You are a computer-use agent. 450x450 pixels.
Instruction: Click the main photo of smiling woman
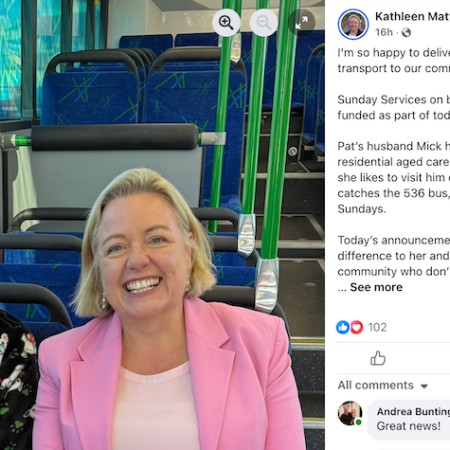click(x=162, y=225)
